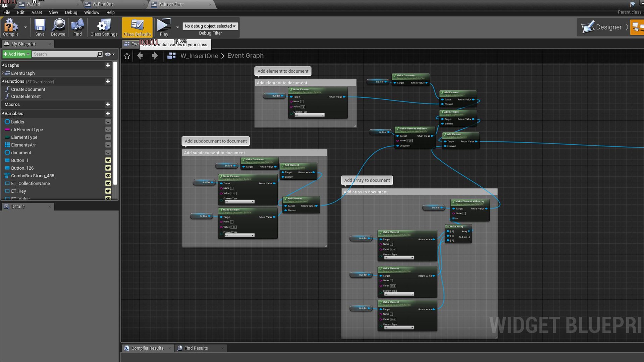Click the Class Defaults icon
Image resolution: width=644 pixels, height=362 pixels.
tap(137, 28)
